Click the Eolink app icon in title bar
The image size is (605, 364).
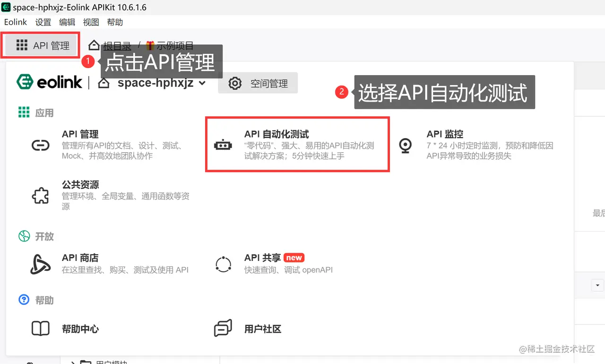coord(6,7)
